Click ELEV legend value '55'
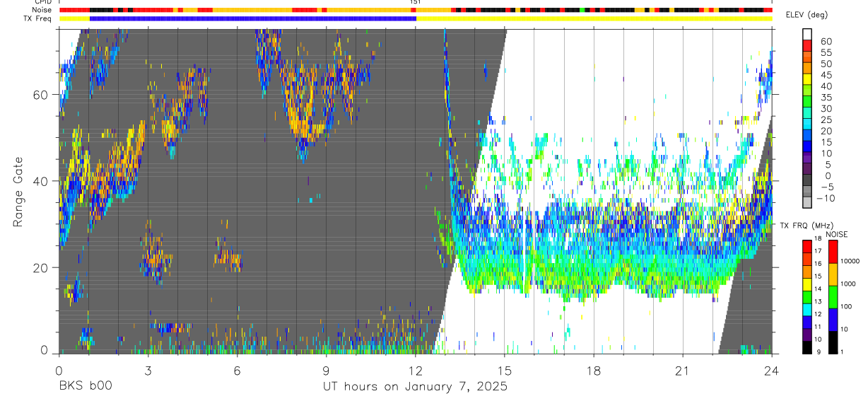 click(x=826, y=52)
